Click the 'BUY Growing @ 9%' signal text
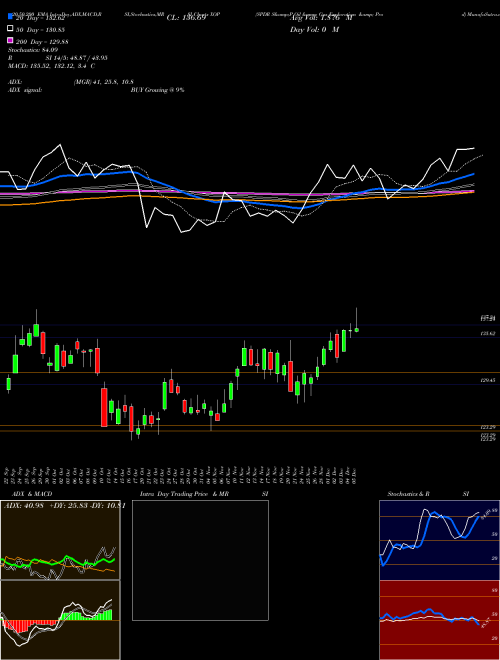This screenshot has height=660, width=500. pyautogui.click(x=157, y=90)
